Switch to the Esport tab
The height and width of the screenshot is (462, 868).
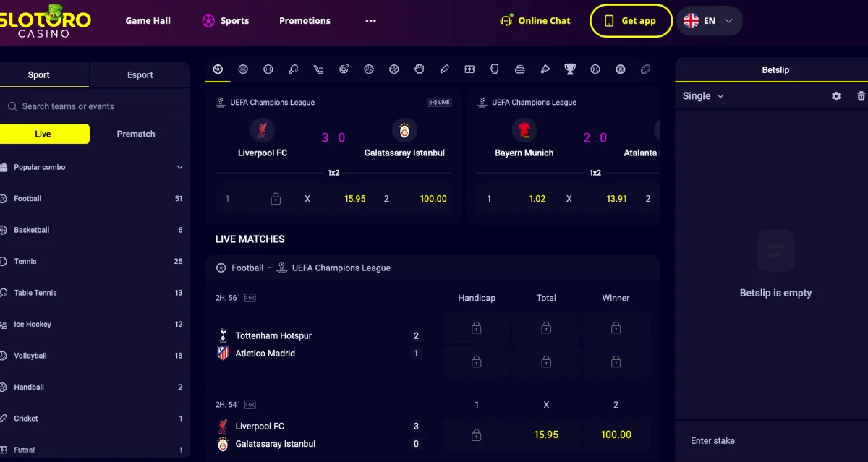(140, 75)
